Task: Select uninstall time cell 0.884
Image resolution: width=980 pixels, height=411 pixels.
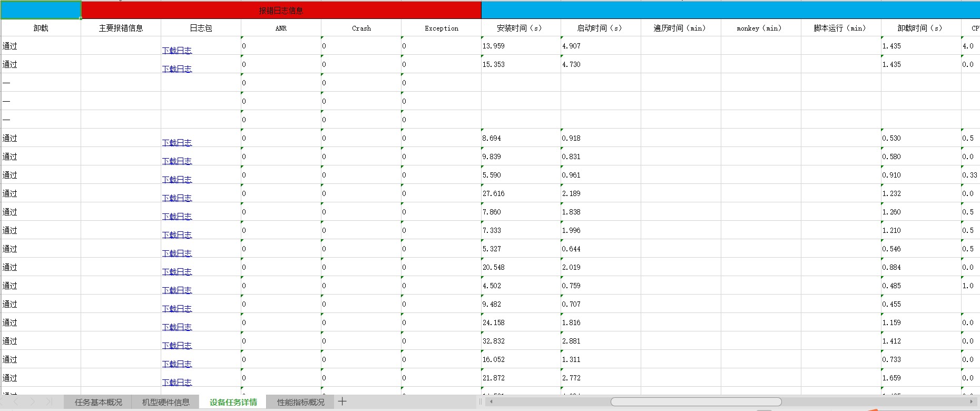Action: [x=922, y=267]
